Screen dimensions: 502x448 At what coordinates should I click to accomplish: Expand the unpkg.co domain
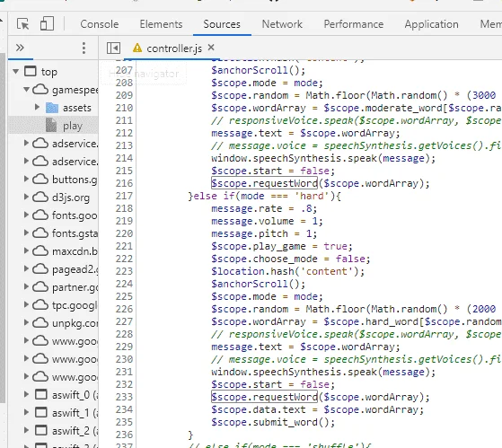point(27,322)
